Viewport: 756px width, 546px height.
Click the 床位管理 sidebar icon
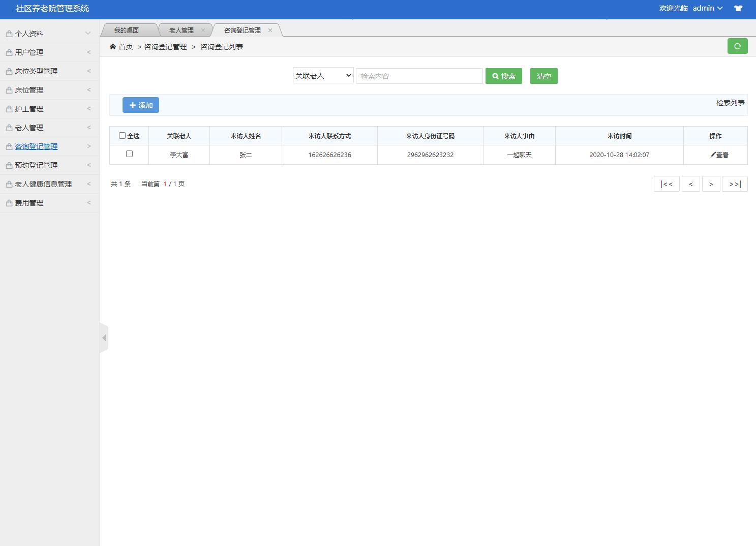(x=8, y=89)
